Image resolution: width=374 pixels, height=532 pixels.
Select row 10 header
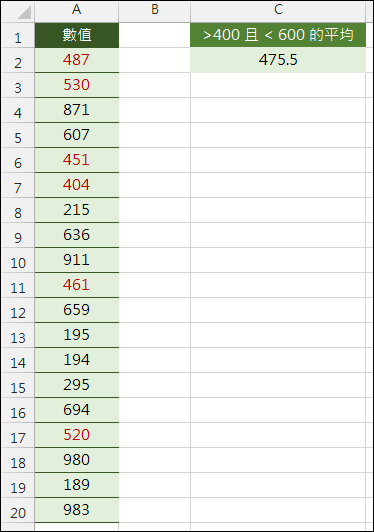[18, 260]
